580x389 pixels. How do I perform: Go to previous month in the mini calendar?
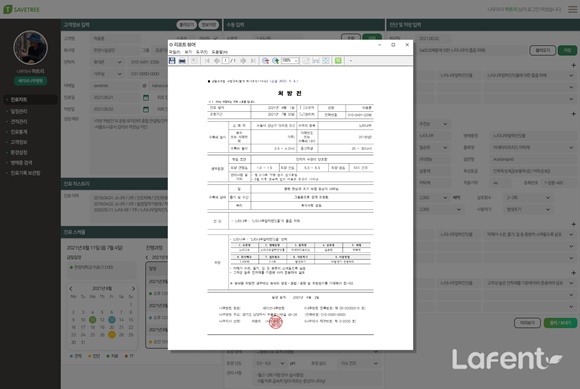71,288
